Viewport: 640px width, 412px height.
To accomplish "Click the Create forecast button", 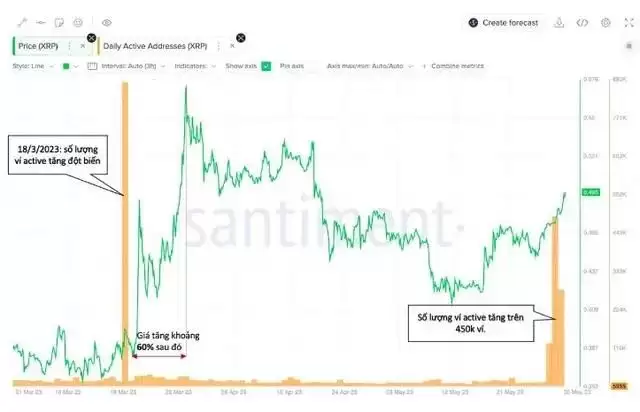I will coord(504,22).
